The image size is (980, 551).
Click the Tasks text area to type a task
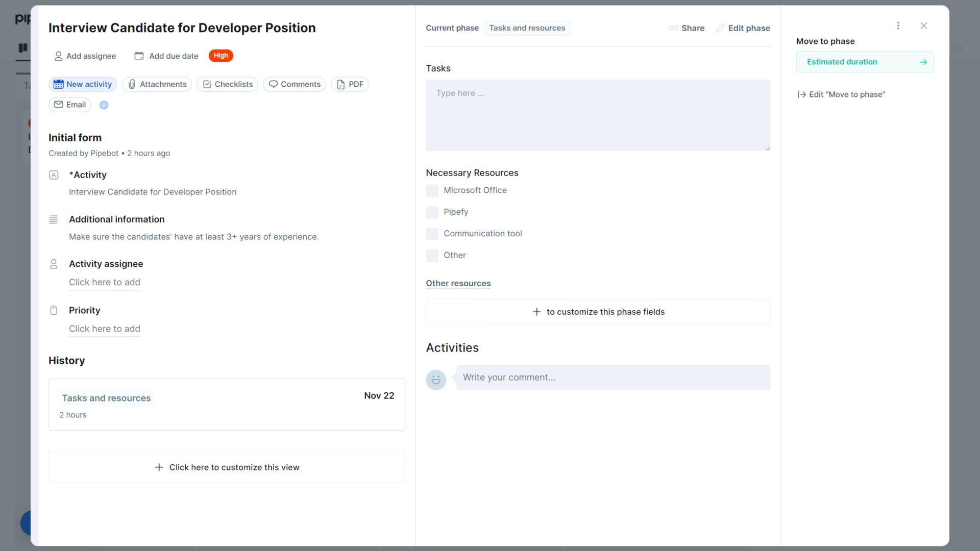(597, 115)
